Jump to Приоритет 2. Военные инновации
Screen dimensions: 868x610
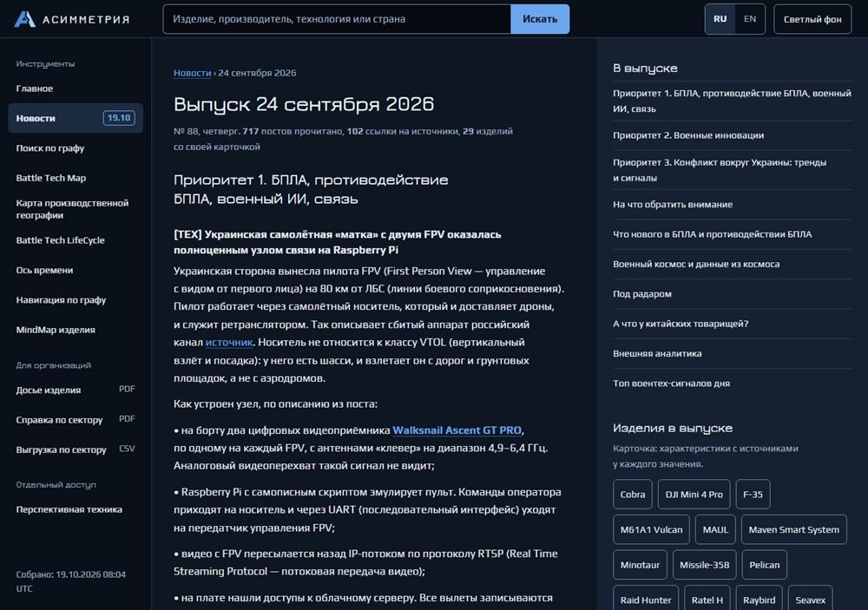click(733, 135)
